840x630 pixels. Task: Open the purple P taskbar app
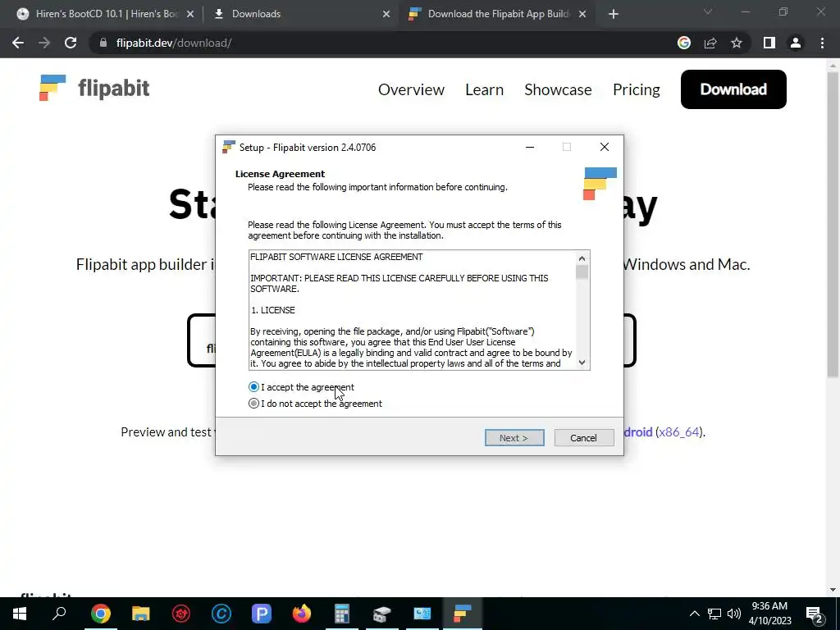[x=262, y=614]
